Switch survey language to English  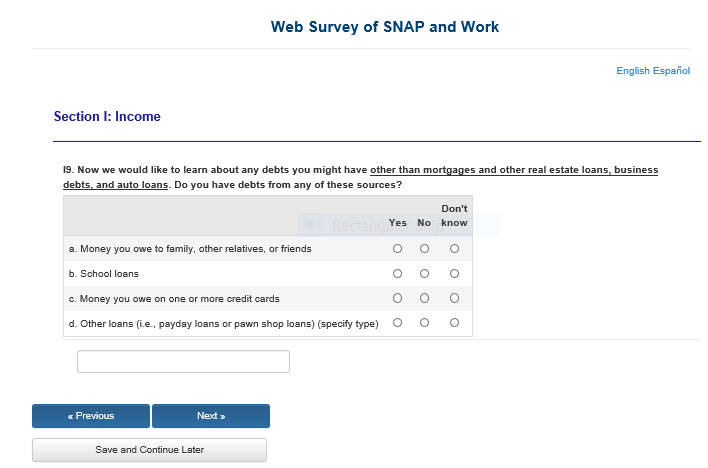(633, 71)
